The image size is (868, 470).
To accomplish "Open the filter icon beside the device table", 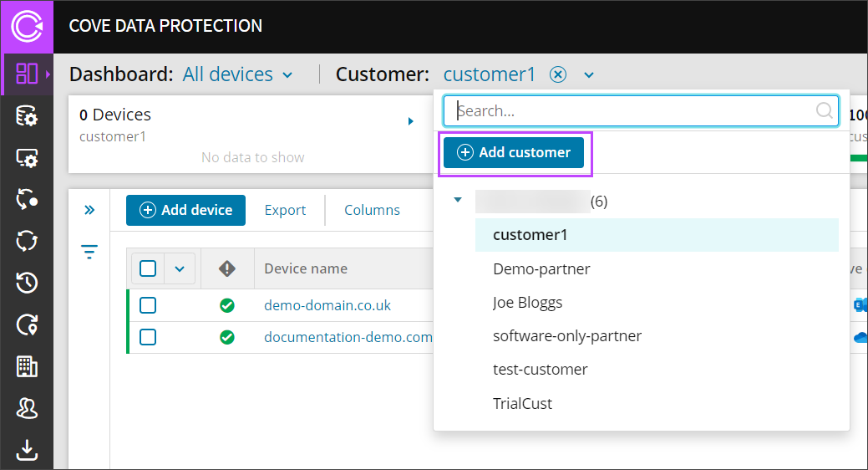I will tap(89, 252).
